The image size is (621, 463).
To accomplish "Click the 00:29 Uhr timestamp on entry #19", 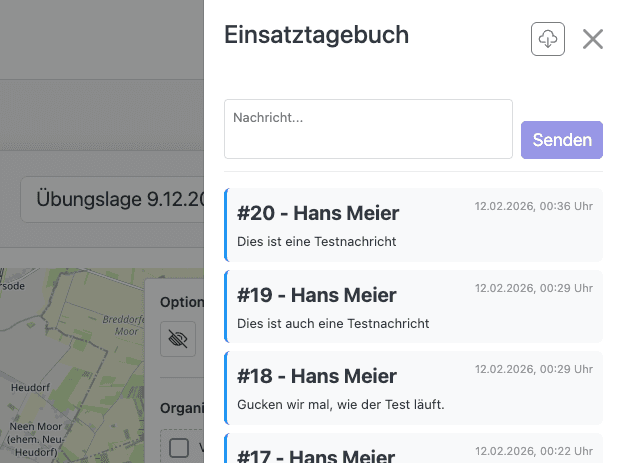I will click(x=533, y=288).
